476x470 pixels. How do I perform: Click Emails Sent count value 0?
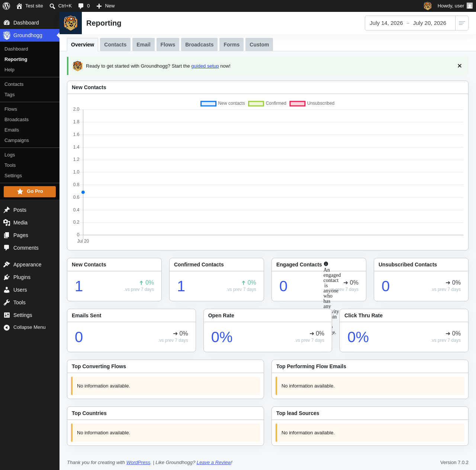click(79, 337)
